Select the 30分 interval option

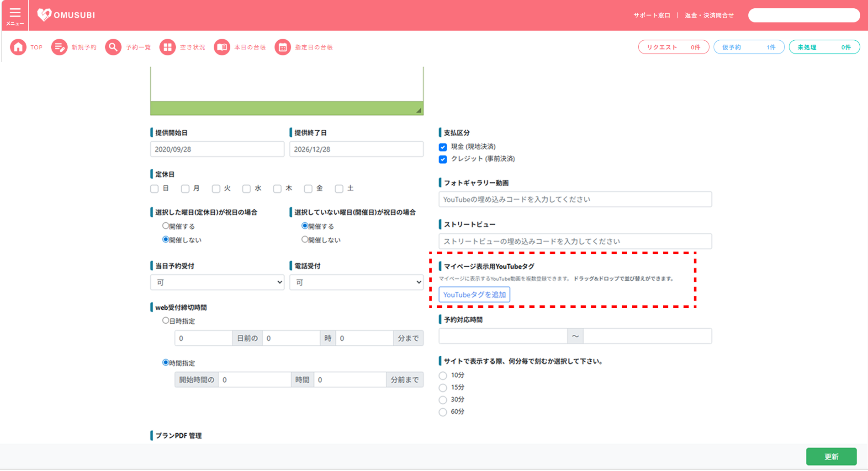pyautogui.click(x=443, y=400)
